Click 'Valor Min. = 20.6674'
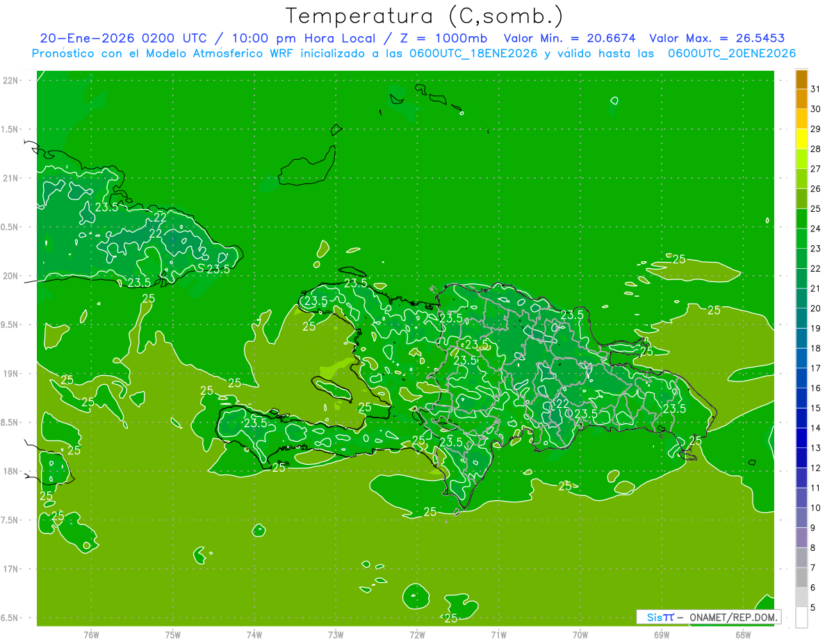 pos(569,38)
